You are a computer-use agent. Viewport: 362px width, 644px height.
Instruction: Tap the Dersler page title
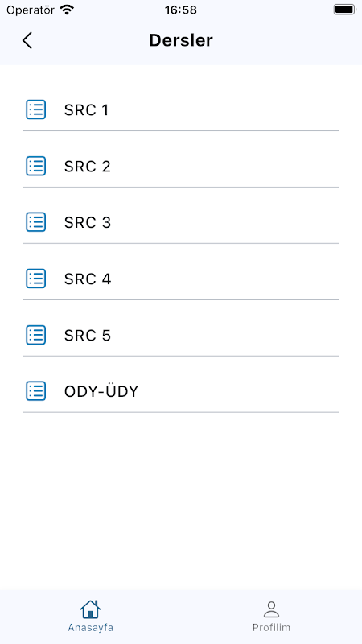[x=181, y=41]
